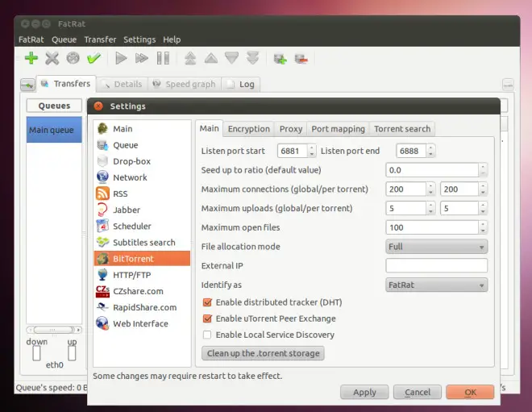Open the Queue menu
Screen dimensions: 532x412
tap(64, 40)
